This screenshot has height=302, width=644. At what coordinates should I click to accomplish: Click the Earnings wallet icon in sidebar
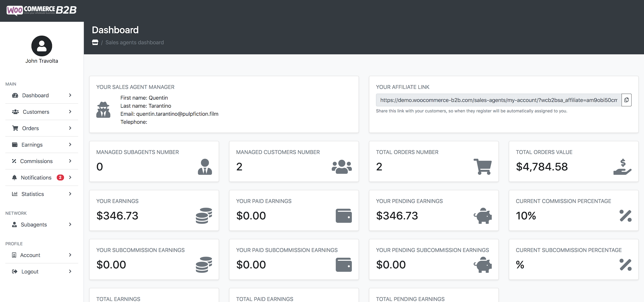pos(15,145)
